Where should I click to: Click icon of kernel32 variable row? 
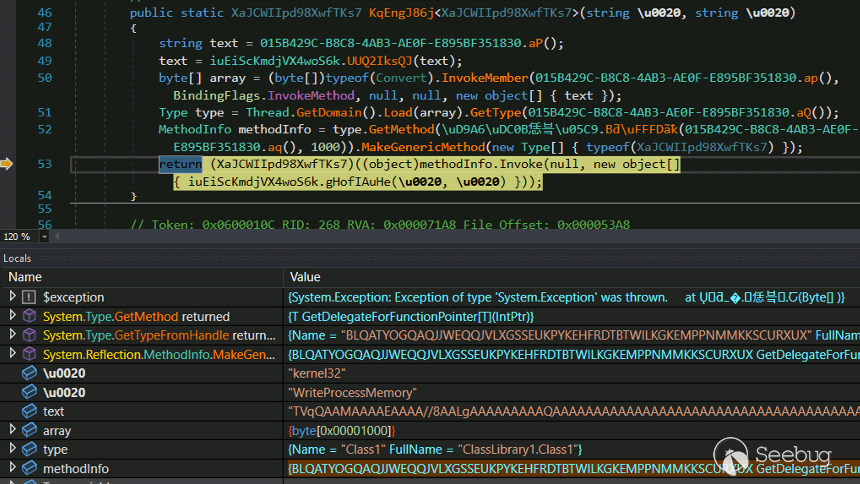coord(29,373)
